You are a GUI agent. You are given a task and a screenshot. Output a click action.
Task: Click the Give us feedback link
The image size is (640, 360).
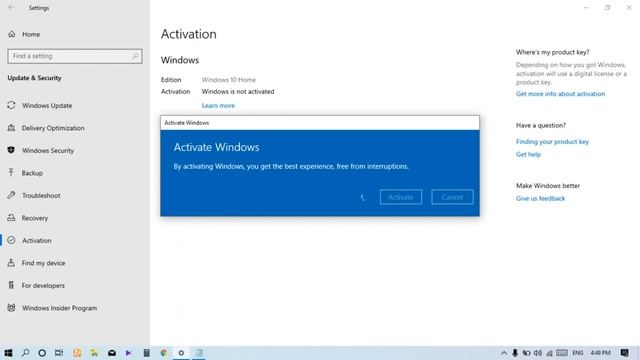(540, 198)
